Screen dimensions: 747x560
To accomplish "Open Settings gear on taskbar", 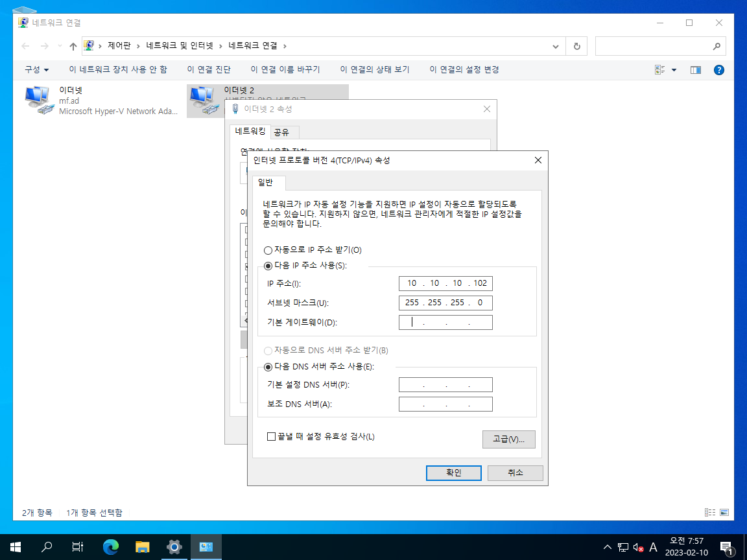I will [x=174, y=547].
